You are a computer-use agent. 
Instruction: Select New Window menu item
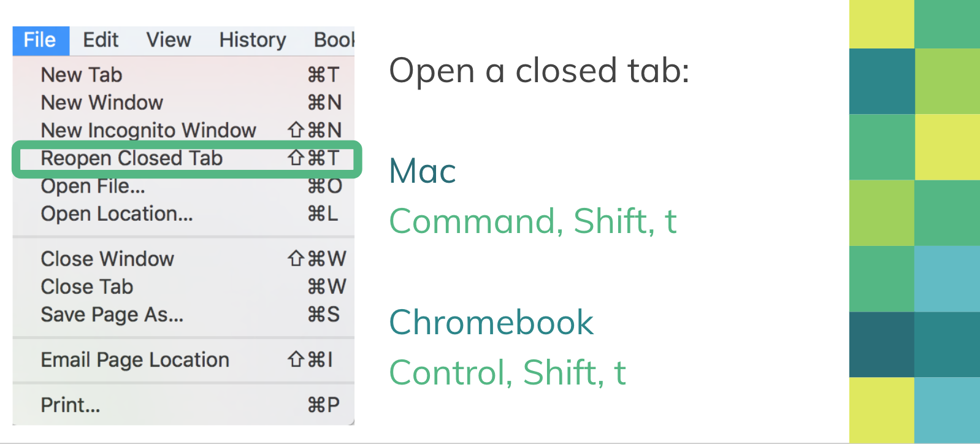pyautogui.click(x=102, y=102)
